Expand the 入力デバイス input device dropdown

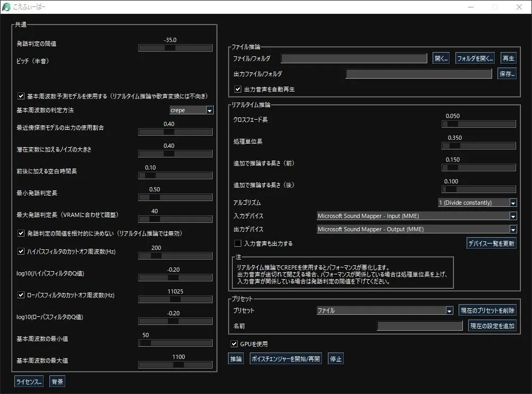pyautogui.click(x=512, y=217)
